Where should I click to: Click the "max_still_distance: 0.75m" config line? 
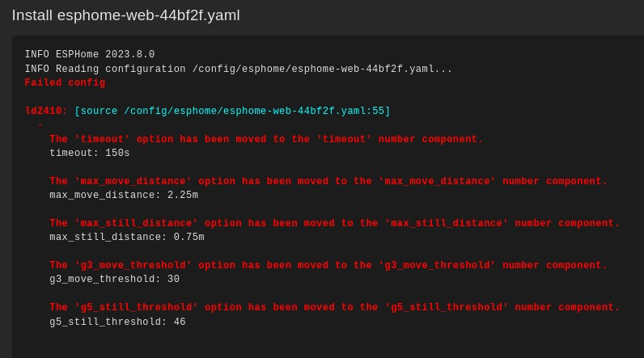(127, 238)
